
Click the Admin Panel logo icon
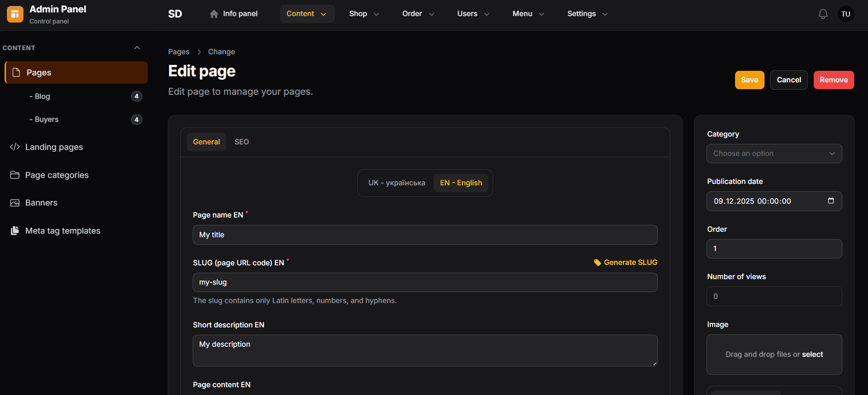(15, 14)
